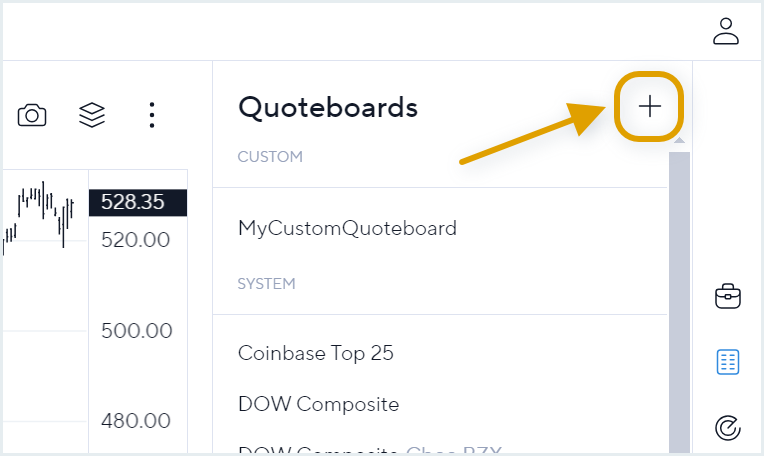This screenshot has width=764, height=456.
Task: Click the radar target icon in sidebar
Action: tap(728, 428)
